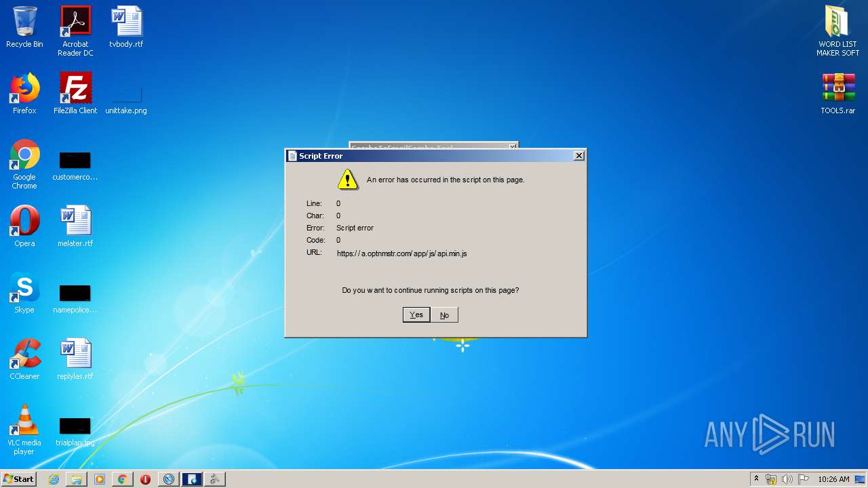868x488 pixels.
Task: Open the Start menu
Action: click(x=19, y=479)
